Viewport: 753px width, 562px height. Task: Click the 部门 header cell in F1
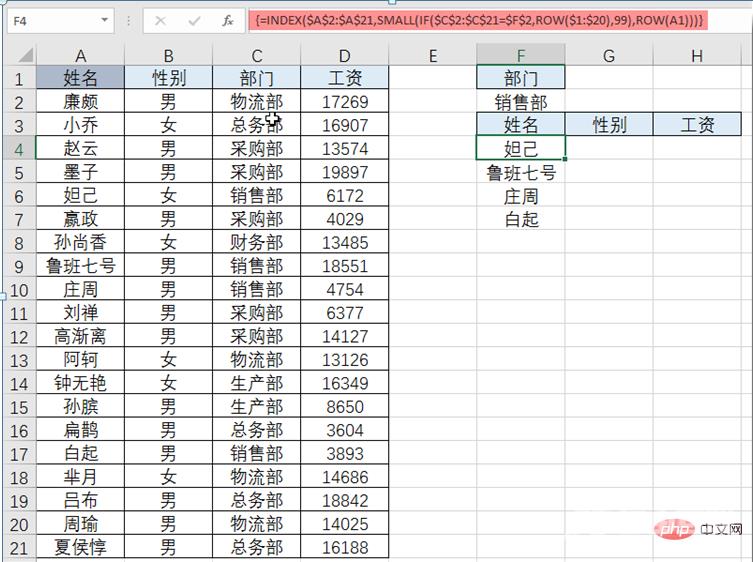(521, 77)
